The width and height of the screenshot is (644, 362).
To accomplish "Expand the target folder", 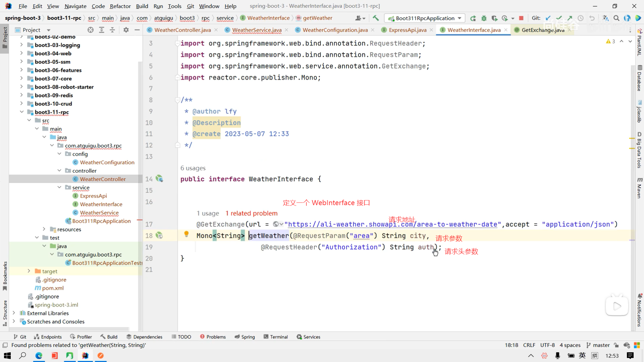I will (29, 271).
